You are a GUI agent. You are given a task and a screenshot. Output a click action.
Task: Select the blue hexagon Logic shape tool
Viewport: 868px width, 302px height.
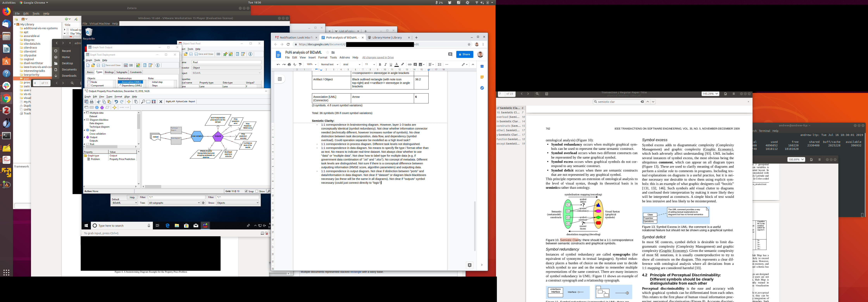click(97, 107)
